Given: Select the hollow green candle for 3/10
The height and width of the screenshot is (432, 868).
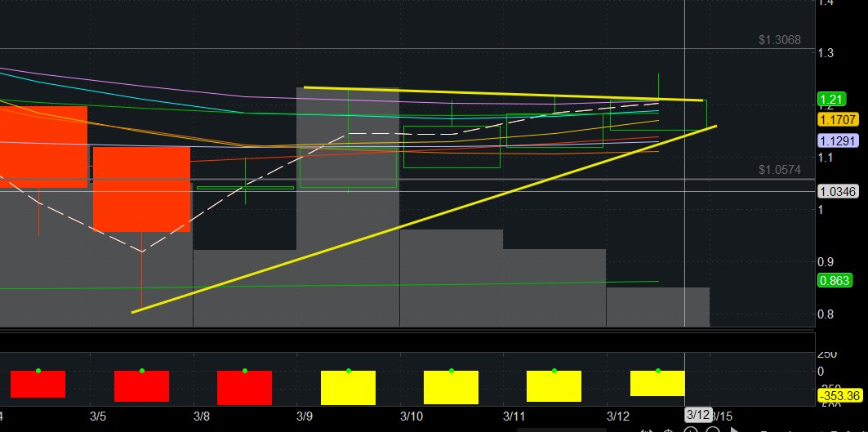Looking at the screenshot, I should tap(452, 147).
